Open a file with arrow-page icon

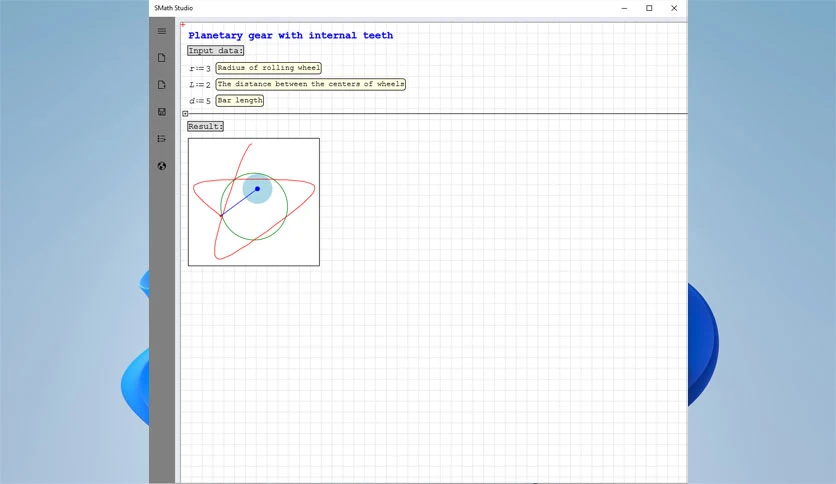[x=162, y=85]
